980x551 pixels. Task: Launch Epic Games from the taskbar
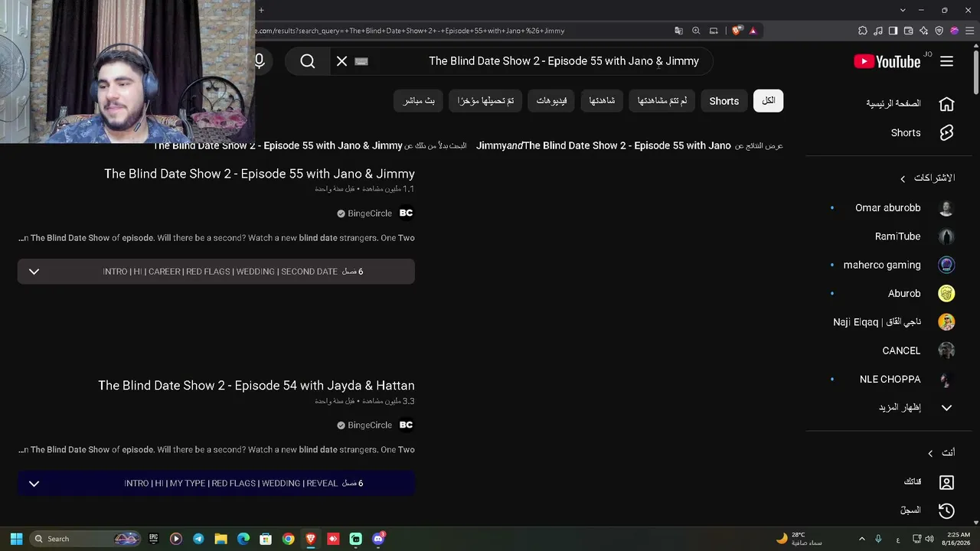click(153, 539)
